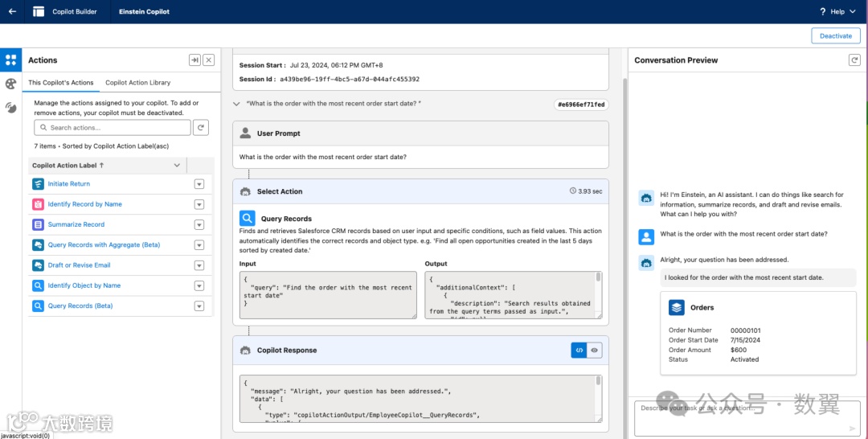This screenshot has width=868, height=439.
Task: Click the Deactivate button
Action: 836,35
